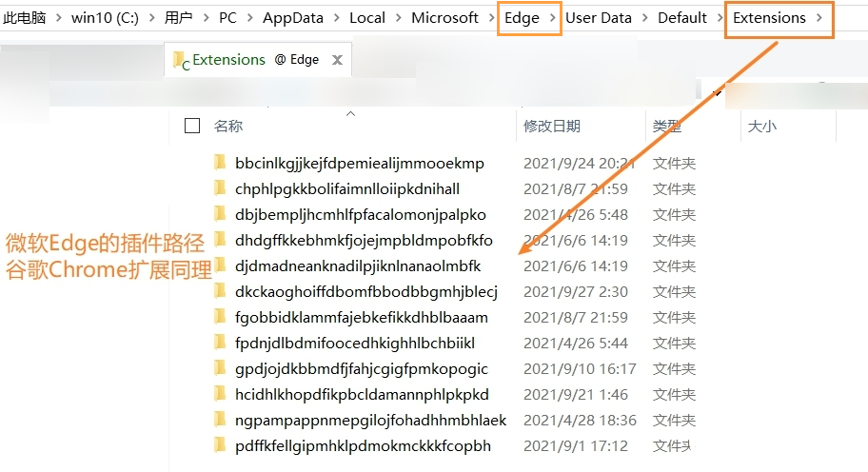Screen dimensions: 868x472
Task: Expand the chevron after Local breadcrumb
Action: pyautogui.click(x=398, y=18)
